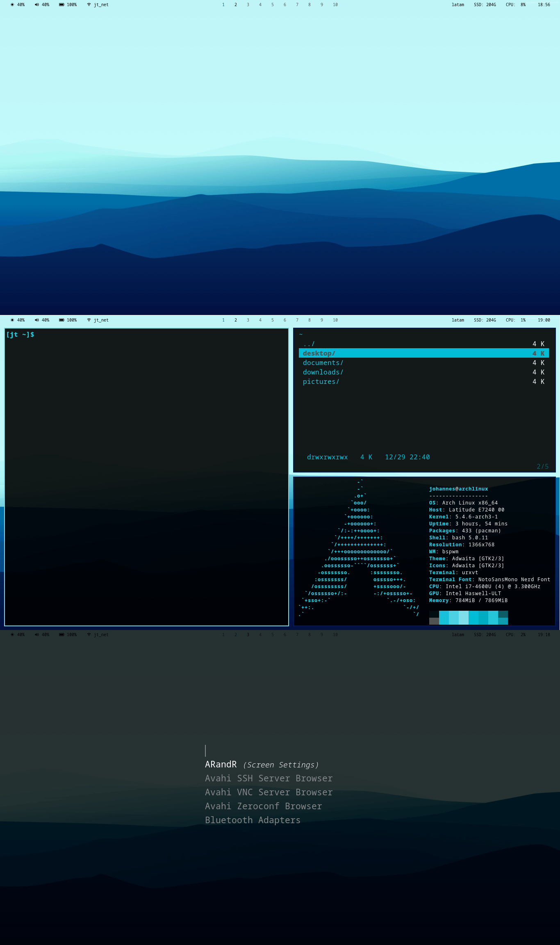Click the Resolution: 1366x768 line
This screenshot has height=945, width=560.
pos(462,545)
